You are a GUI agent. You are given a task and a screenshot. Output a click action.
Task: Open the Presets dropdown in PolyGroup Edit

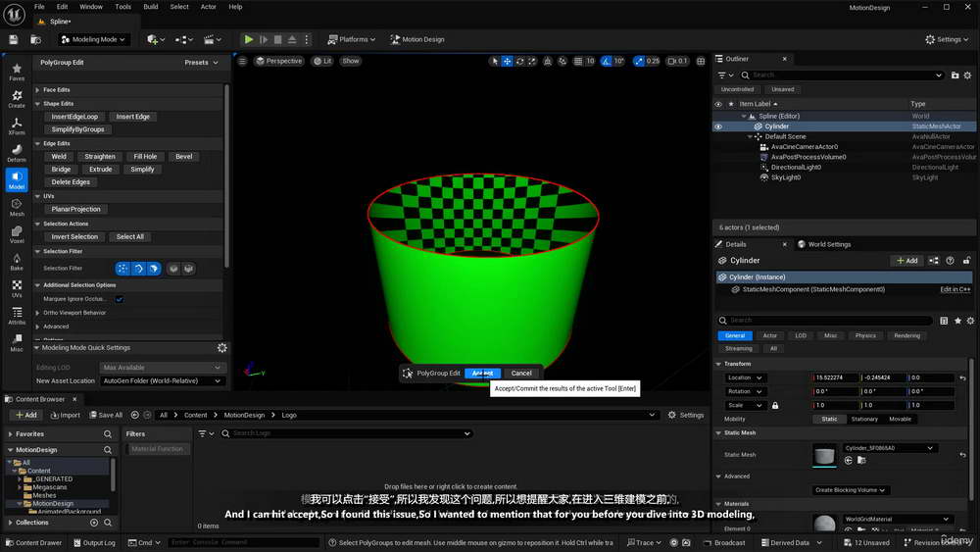[201, 63]
